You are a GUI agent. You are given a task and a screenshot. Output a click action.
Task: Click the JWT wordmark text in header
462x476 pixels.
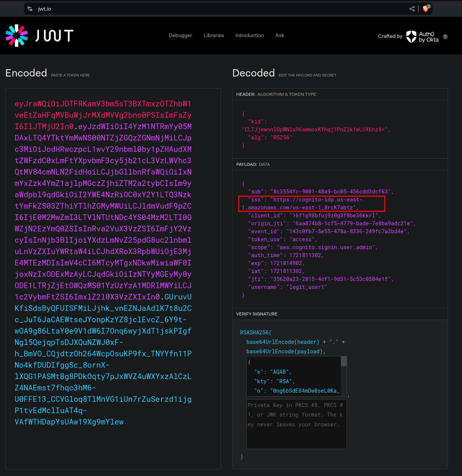54,36
